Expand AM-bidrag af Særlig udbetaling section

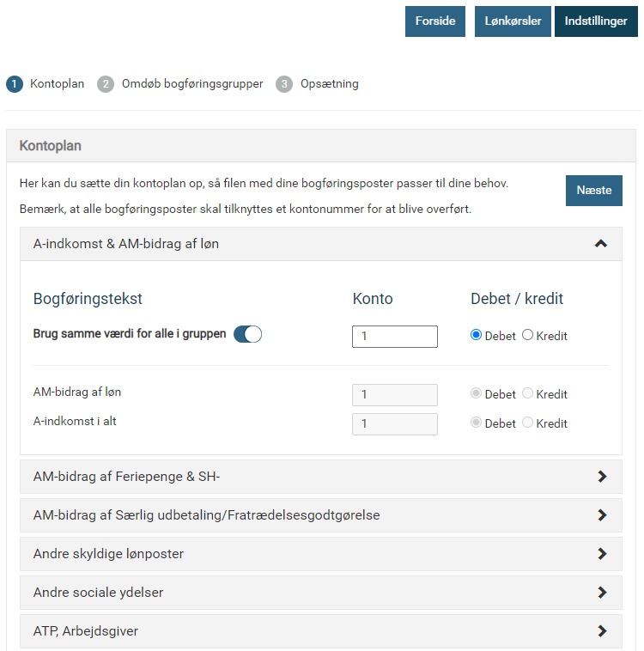click(602, 515)
